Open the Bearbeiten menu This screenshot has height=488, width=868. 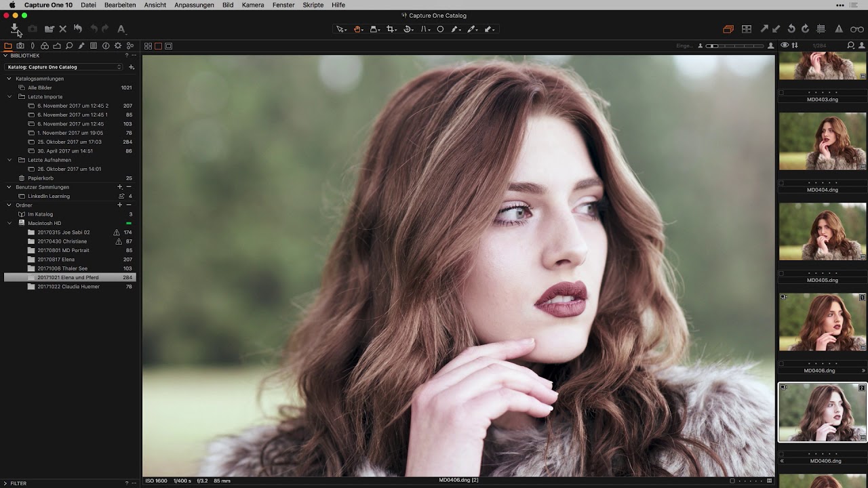click(120, 5)
